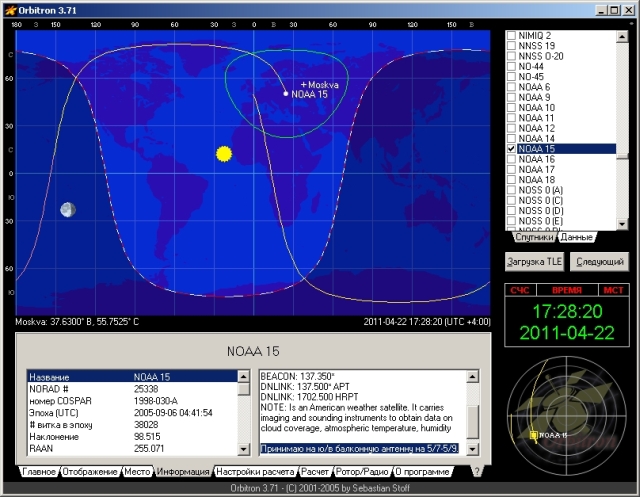The image size is (640, 497).
Task: Select the МСТ time mode button
Action: pyautogui.click(x=613, y=290)
